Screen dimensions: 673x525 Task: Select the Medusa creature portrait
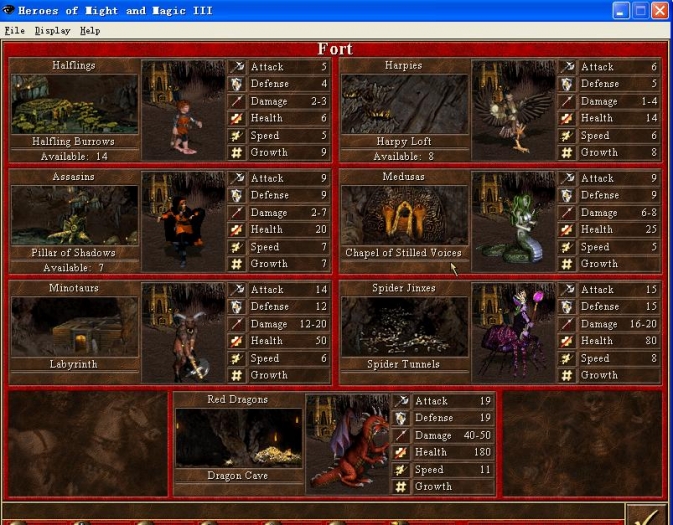(x=513, y=222)
